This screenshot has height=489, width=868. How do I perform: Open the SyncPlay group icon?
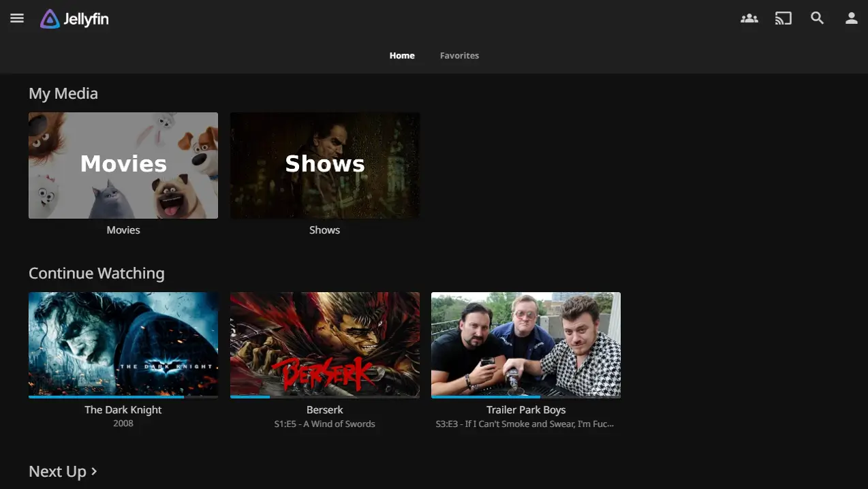click(749, 18)
